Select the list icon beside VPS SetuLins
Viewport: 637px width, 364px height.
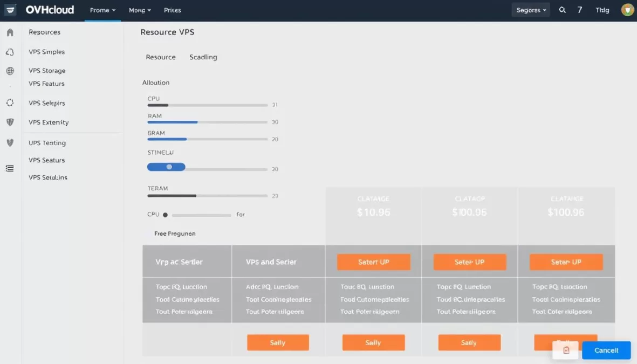(9, 168)
